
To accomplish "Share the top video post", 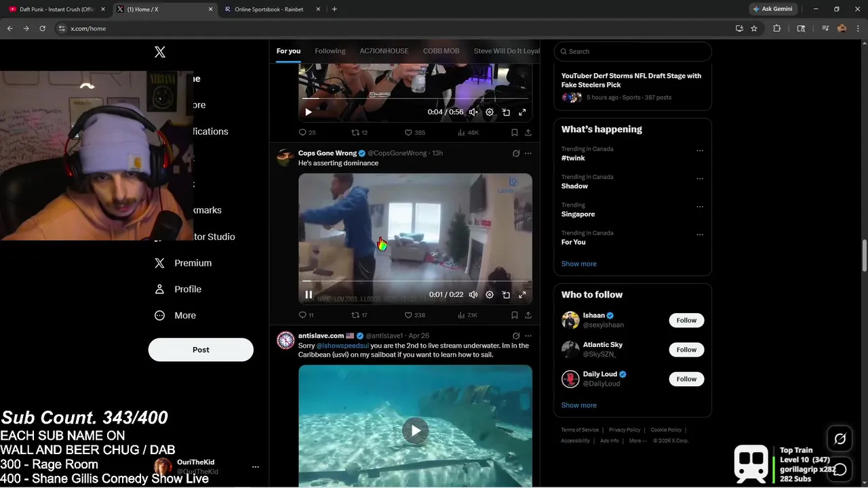I will point(528,133).
